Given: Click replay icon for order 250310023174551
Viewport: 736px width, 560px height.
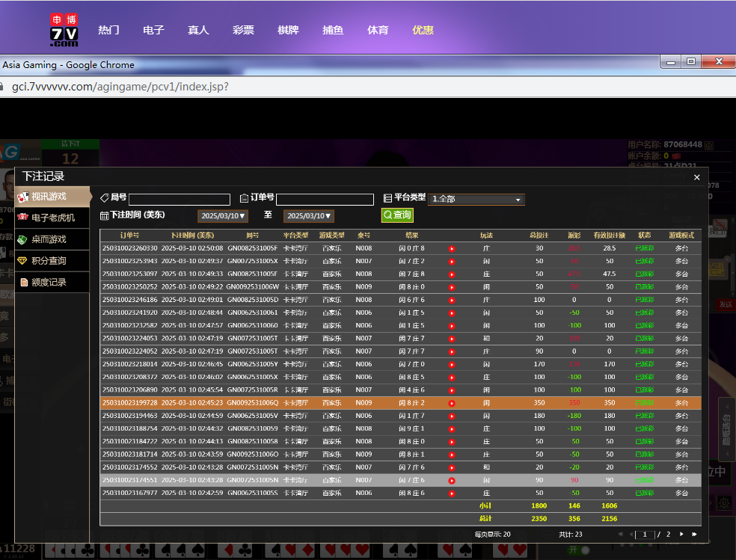Looking at the screenshot, I should 452,480.
